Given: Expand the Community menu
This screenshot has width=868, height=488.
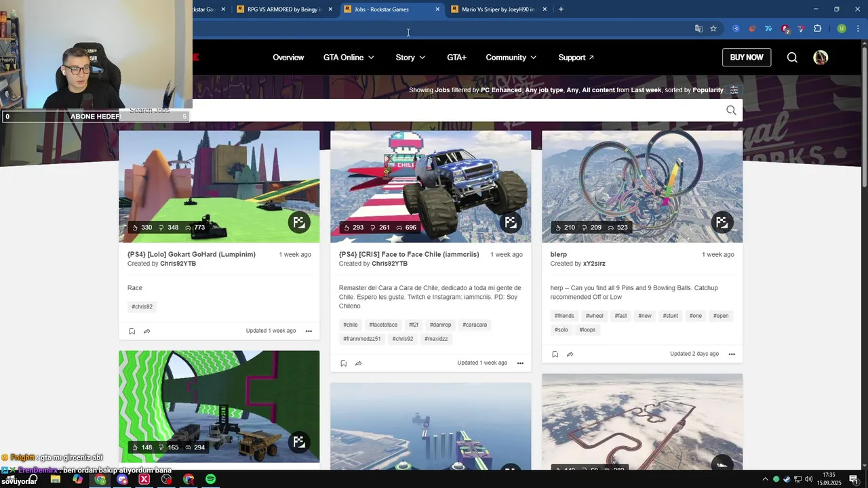Looking at the screenshot, I should [x=511, y=58].
